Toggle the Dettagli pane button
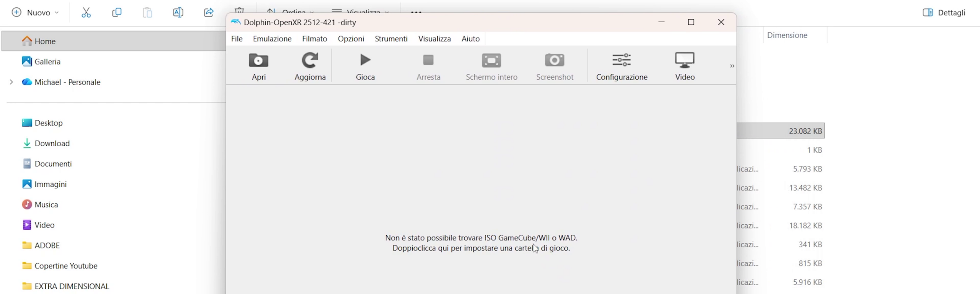This screenshot has height=294, width=980. click(x=944, y=13)
